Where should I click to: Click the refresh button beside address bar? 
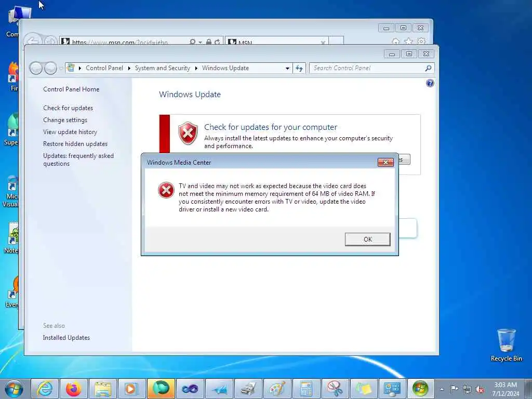point(299,68)
